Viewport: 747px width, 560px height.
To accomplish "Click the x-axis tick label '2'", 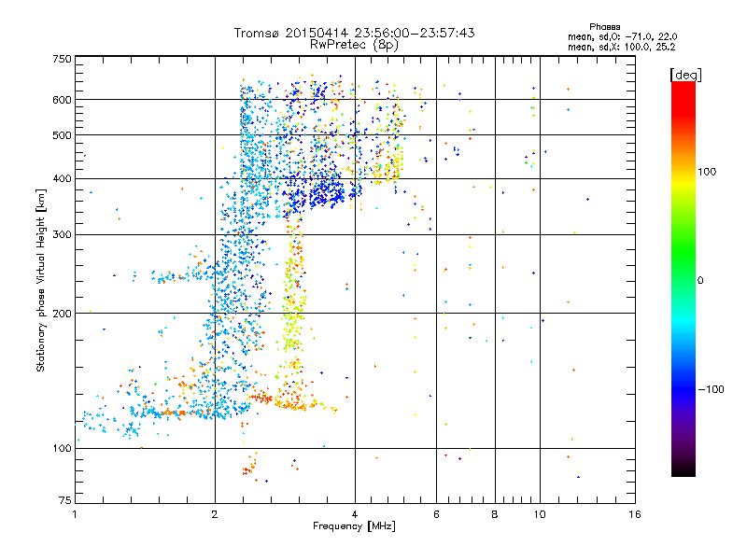I will coord(215,514).
